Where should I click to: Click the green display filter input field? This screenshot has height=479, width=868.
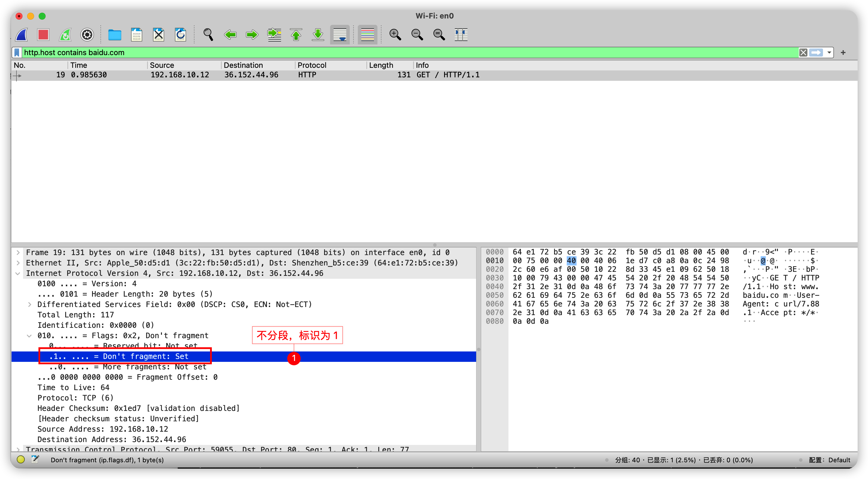[404, 53]
